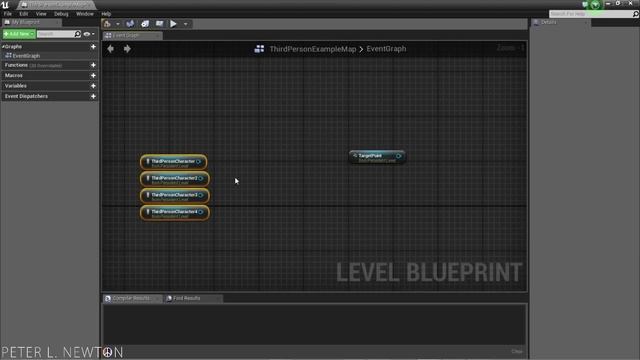Click the Compile blueprint toolbar icon
The height and width of the screenshot is (360, 640).
pyautogui.click(x=107, y=24)
